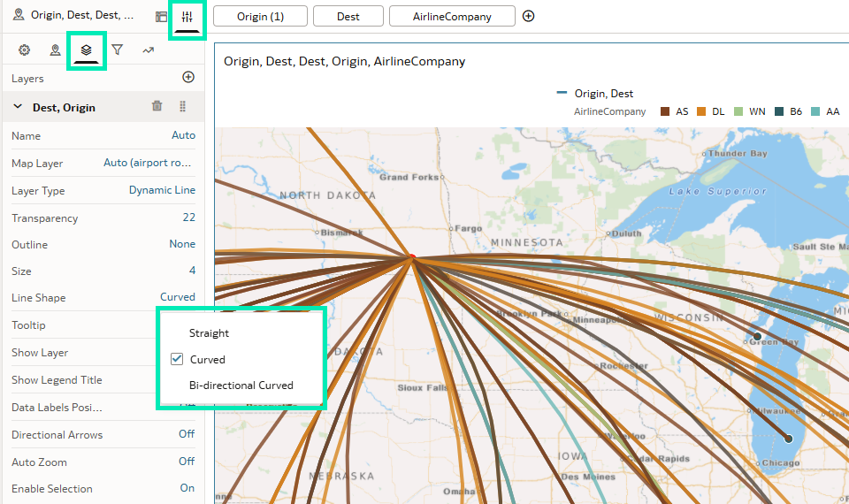Toggle Enable Selection On value

pos(187,489)
